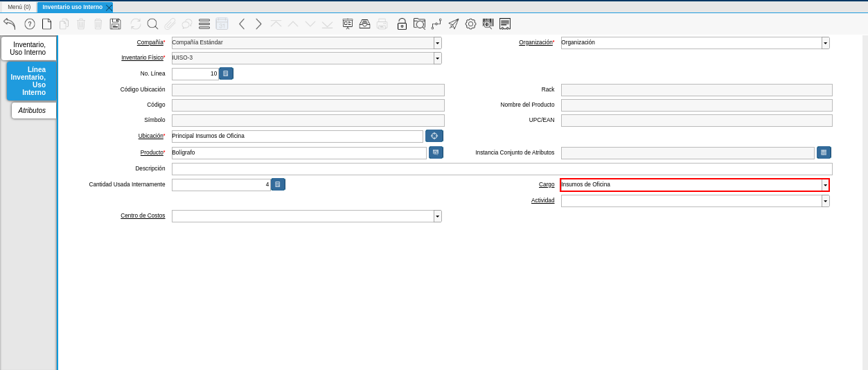Click the undo changes arrow icon
868x370 pixels.
pyautogui.click(x=10, y=24)
